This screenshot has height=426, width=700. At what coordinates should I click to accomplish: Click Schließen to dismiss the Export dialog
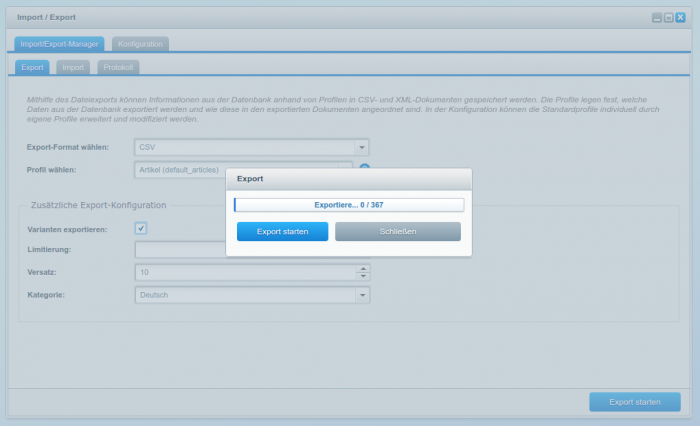[x=397, y=231]
